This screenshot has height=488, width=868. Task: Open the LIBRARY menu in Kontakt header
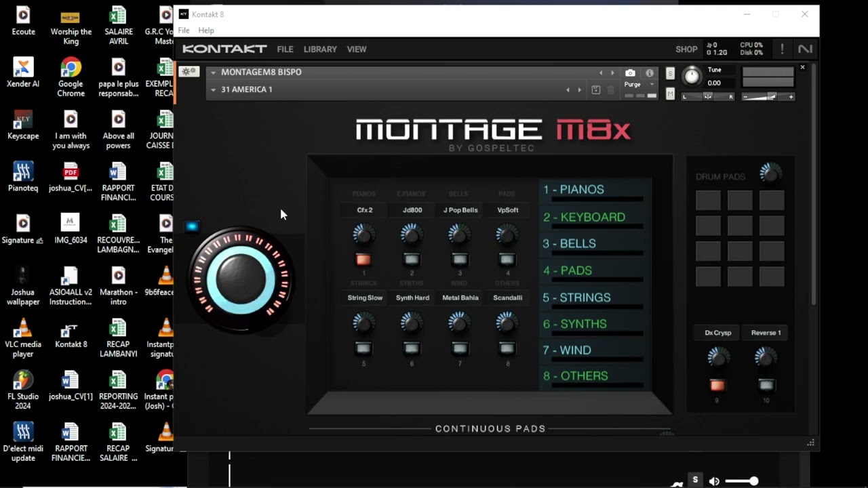coord(320,49)
